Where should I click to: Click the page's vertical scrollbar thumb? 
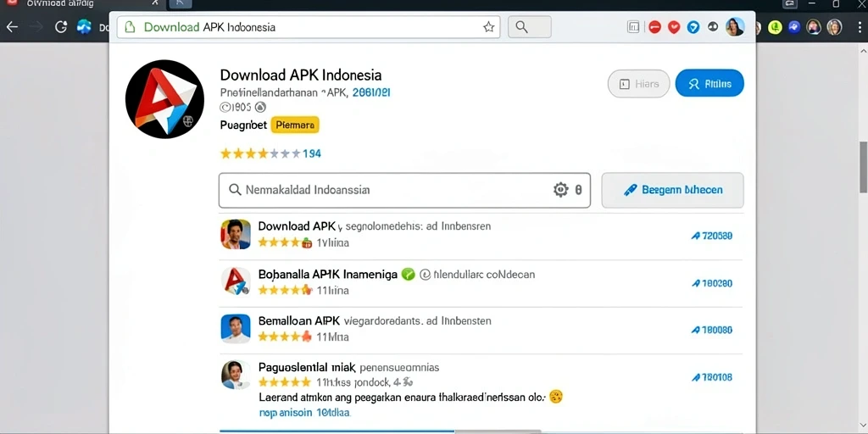tap(863, 167)
